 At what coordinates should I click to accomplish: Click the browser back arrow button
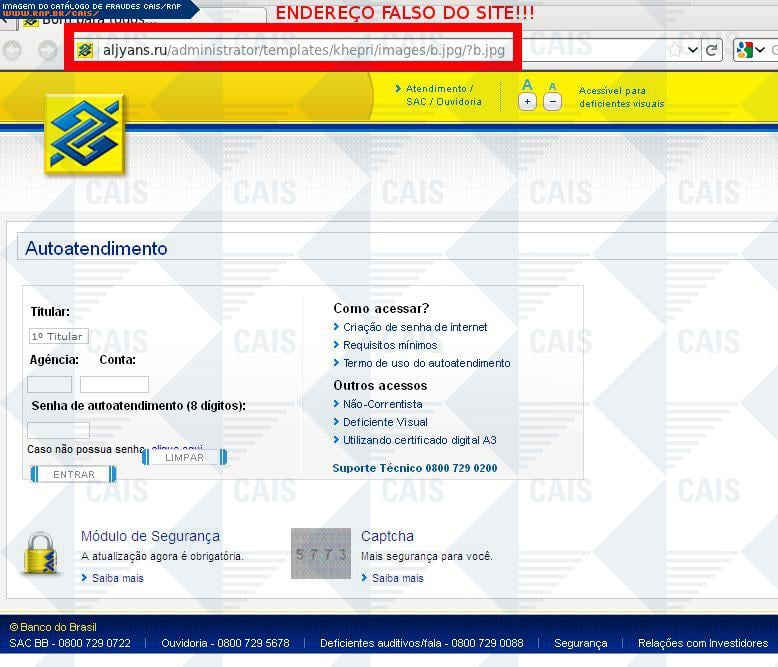click(13, 50)
